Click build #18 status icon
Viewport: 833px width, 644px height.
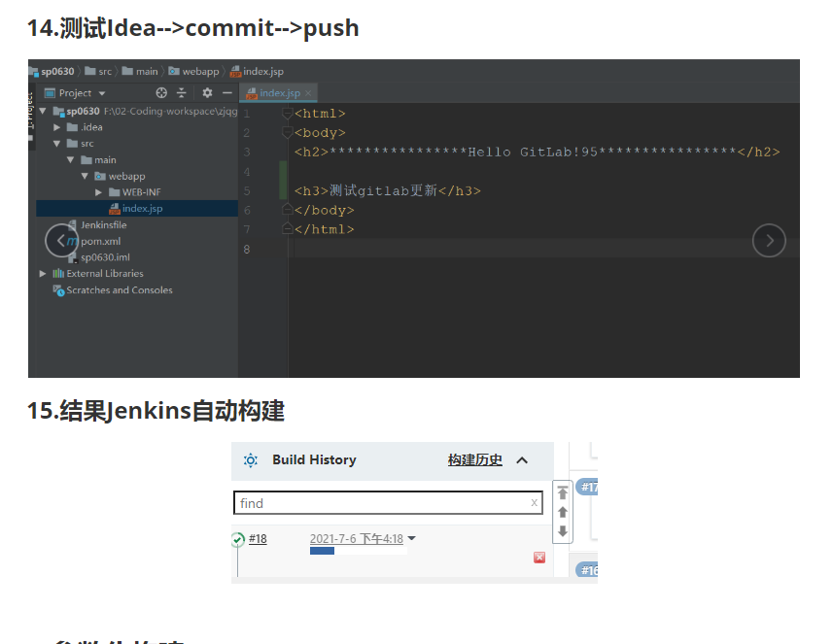[x=237, y=539]
